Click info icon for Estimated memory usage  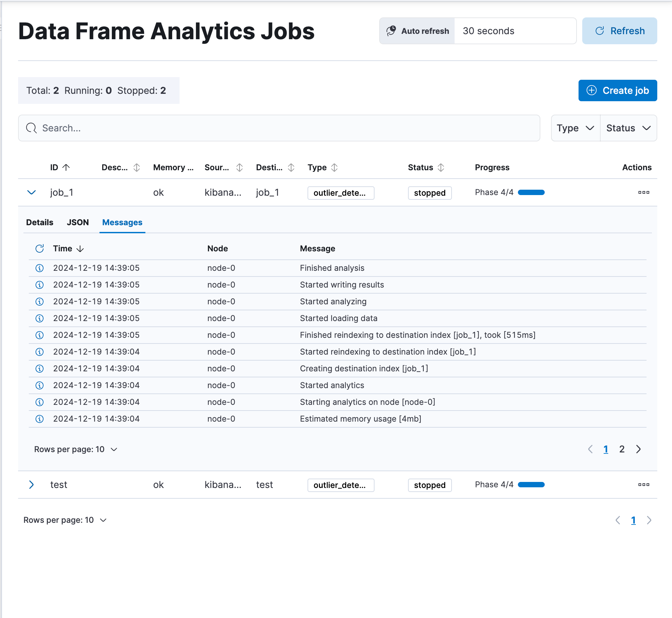[x=40, y=419]
